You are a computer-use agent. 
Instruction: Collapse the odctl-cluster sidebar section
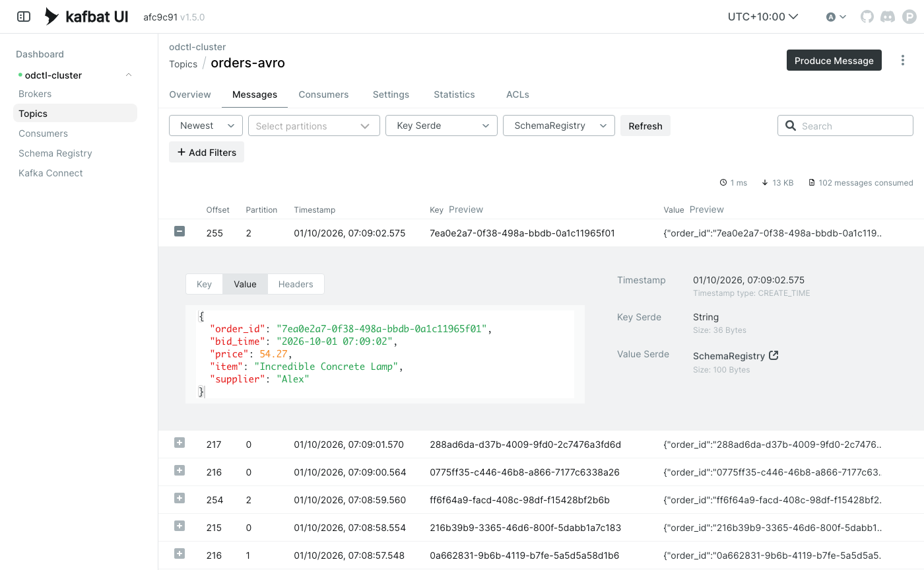tap(129, 75)
